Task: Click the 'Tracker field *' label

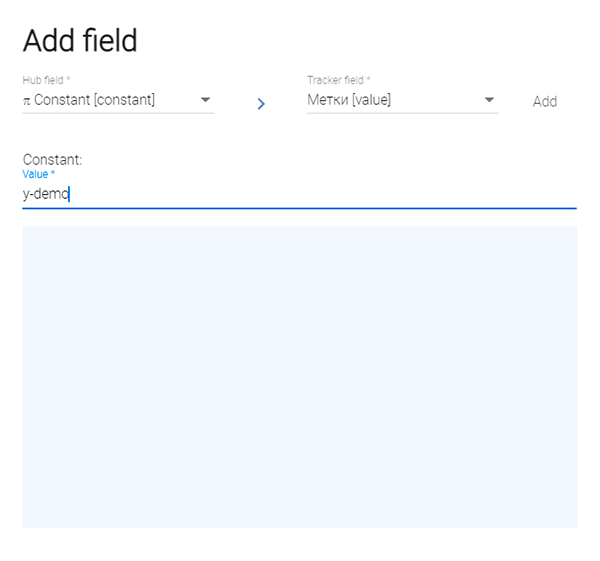Action: [338, 80]
